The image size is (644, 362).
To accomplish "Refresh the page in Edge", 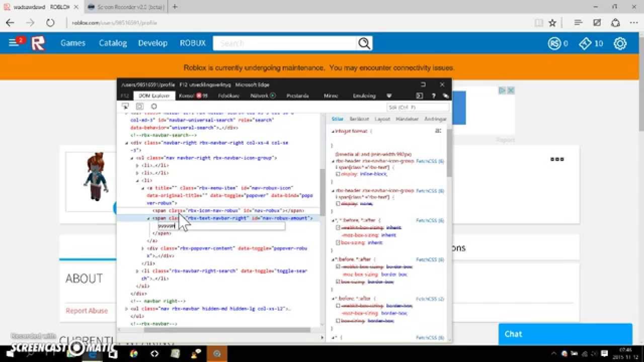I will [x=50, y=23].
